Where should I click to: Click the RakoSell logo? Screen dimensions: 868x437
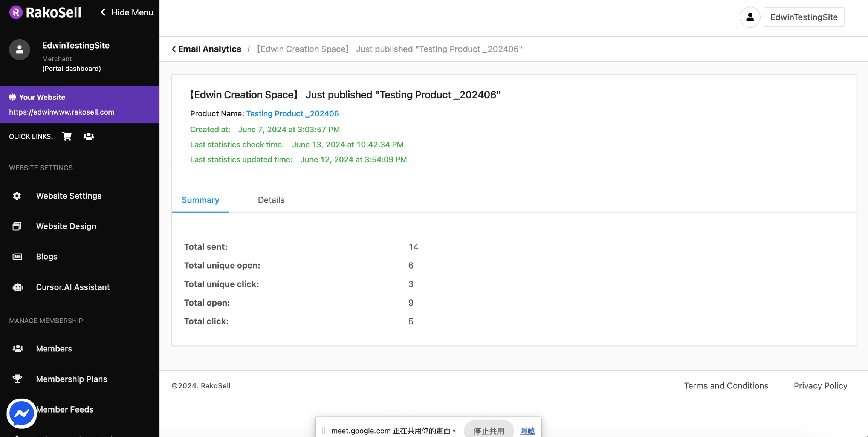[x=45, y=12]
